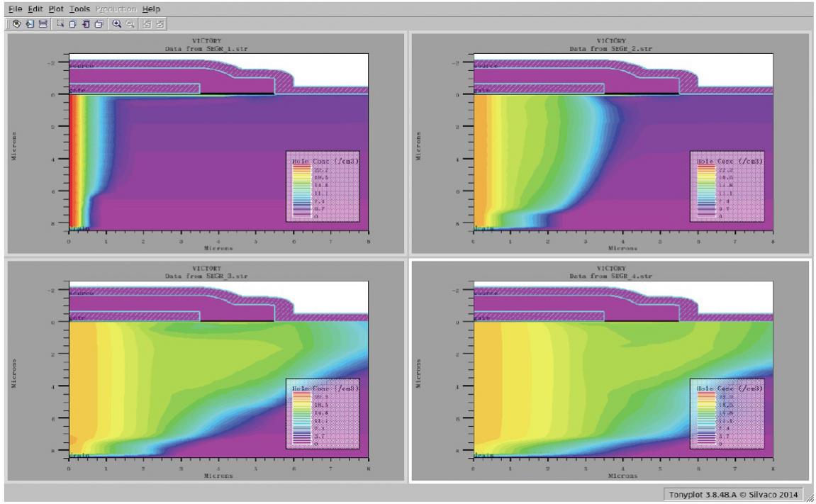The height and width of the screenshot is (504, 816).
Task: Open the Plot menu
Action: (56, 9)
